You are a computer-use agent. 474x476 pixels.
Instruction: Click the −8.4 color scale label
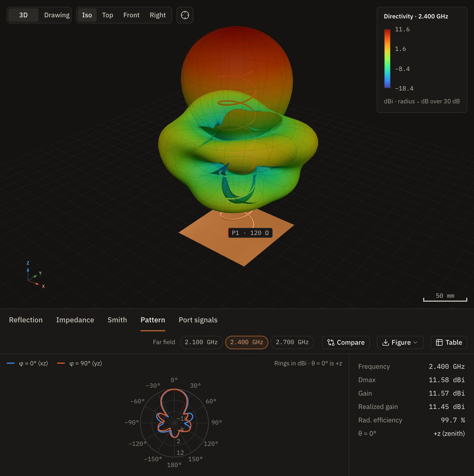pyautogui.click(x=402, y=69)
